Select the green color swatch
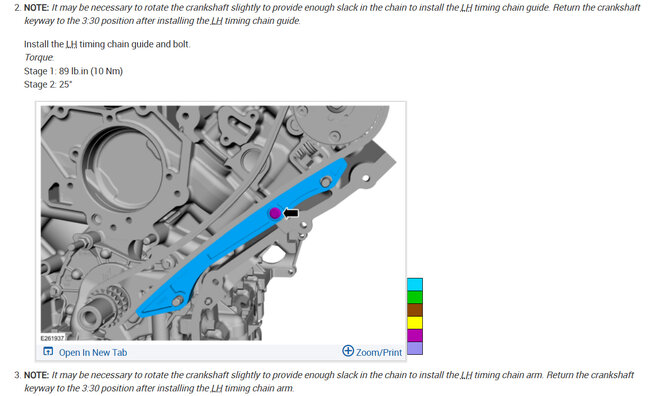Image resolution: width=650 pixels, height=396 pixels. coord(415,297)
